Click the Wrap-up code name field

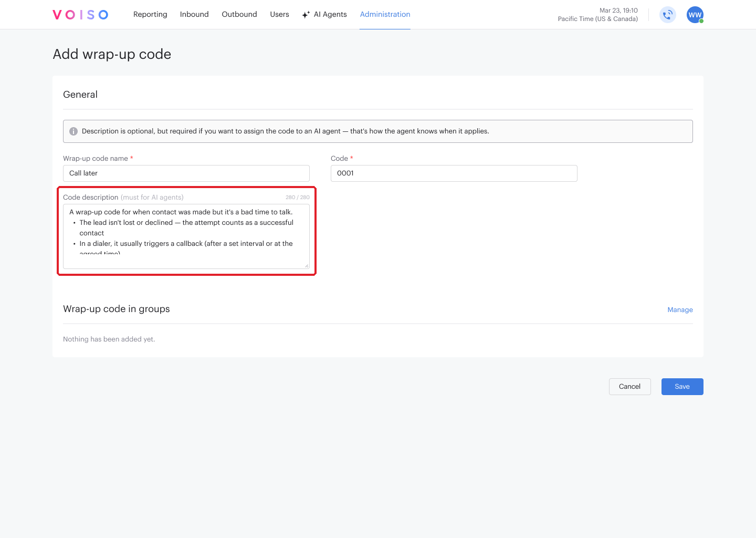click(x=186, y=173)
